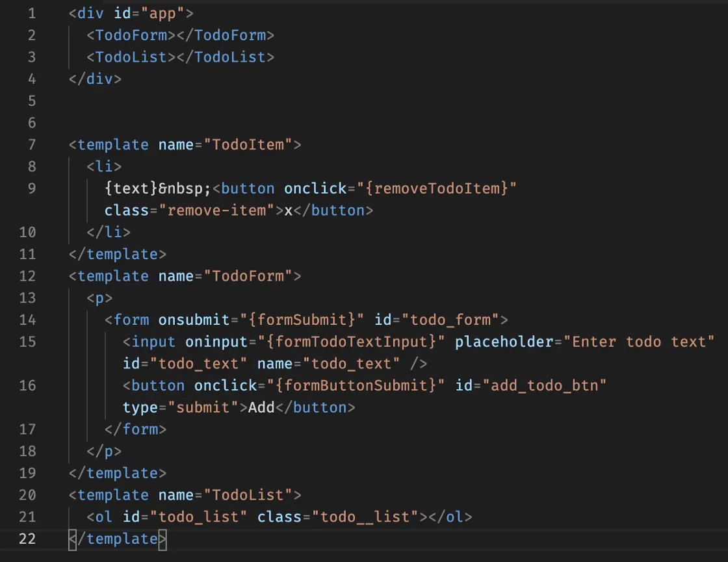The width and height of the screenshot is (728, 562).
Task: Click the {removeTodoItem} handler value
Action: (440, 188)
